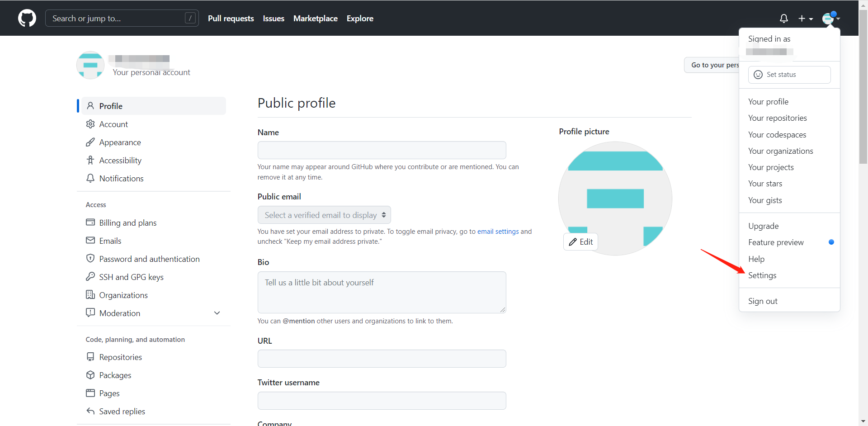Open Pull requests in top navigation

[x=231, y=19]
